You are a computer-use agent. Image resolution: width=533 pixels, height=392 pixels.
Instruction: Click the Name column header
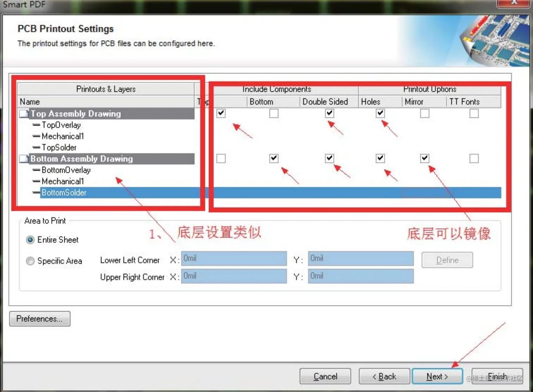[x=106, y=102]
